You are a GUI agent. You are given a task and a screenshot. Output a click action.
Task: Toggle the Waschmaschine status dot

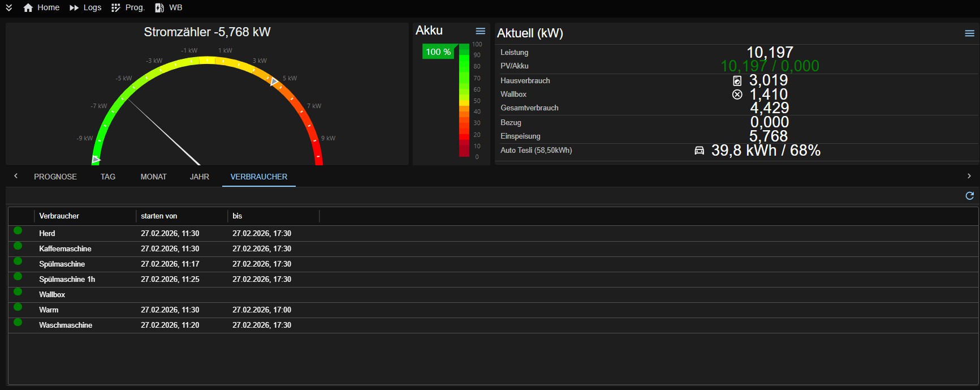[x=18, y=322]
